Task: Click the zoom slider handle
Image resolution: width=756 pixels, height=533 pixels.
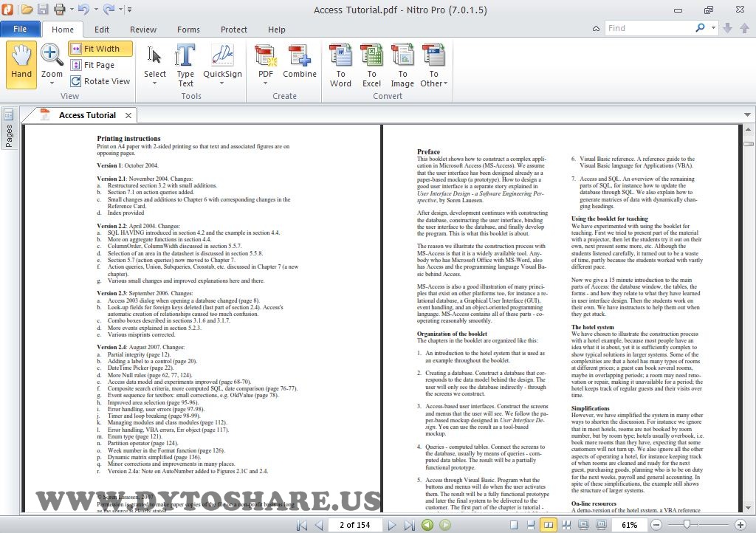Action: pos(687,524)
